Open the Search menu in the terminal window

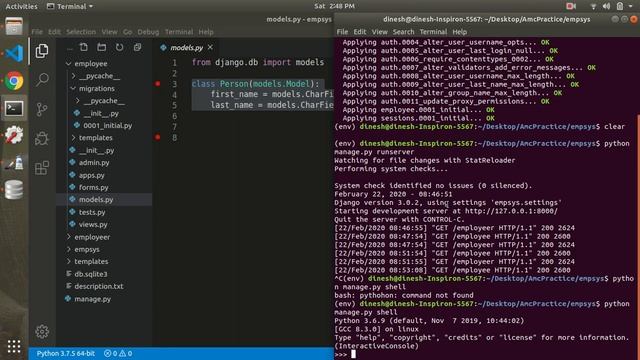403,32
